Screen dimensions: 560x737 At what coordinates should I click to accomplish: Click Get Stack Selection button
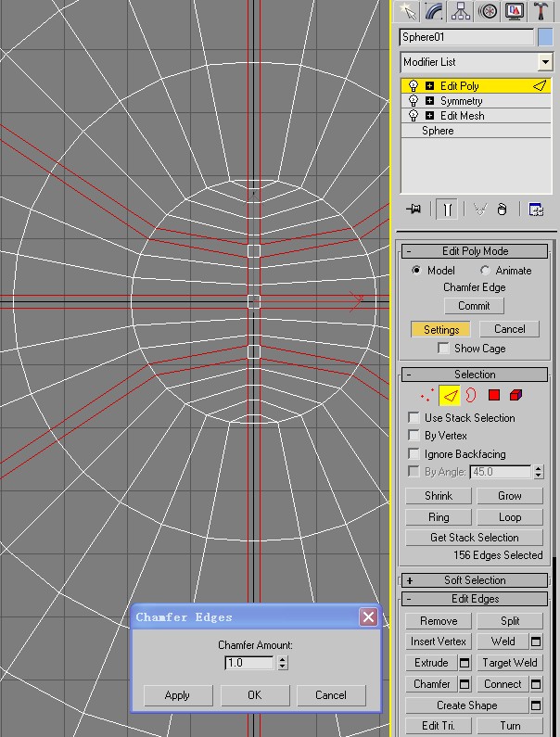[x=474, y=538]
